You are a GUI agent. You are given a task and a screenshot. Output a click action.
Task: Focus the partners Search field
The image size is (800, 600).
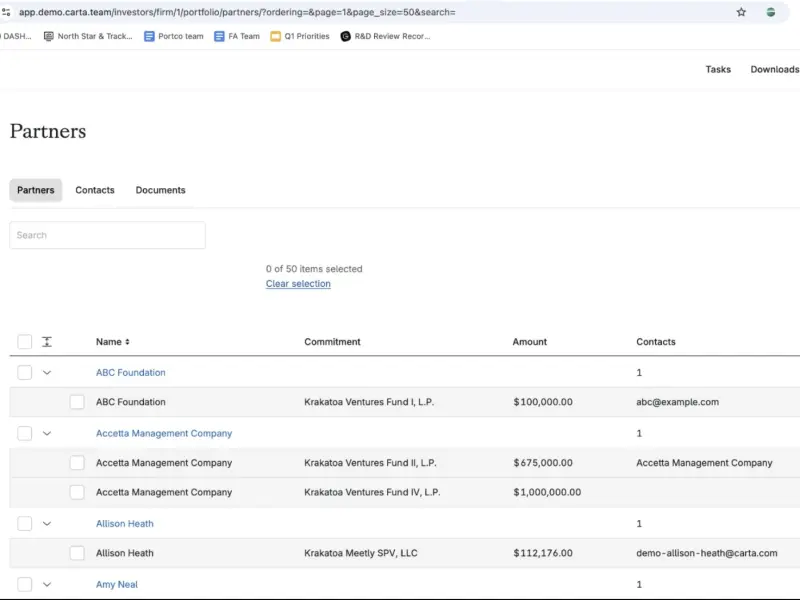click(x=108, y=235)
